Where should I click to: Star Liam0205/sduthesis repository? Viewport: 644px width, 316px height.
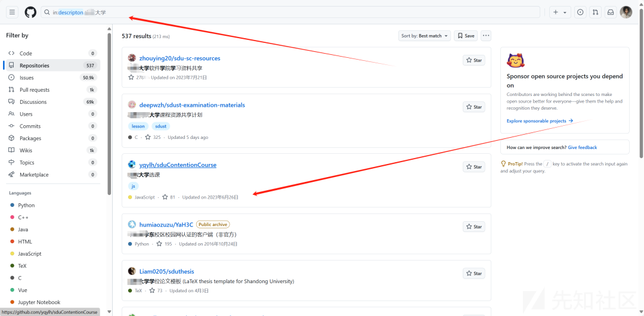click(474, 273)
